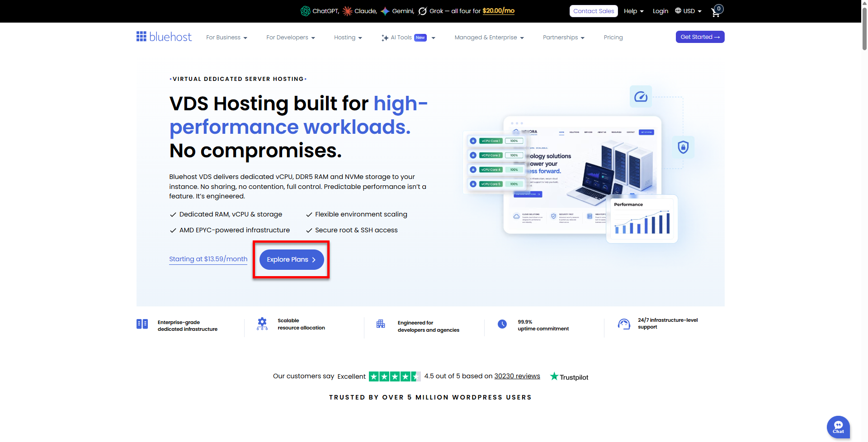The image size is (868, 442).
Task: Go to the Pricing page
Action: tap(613, 38)
